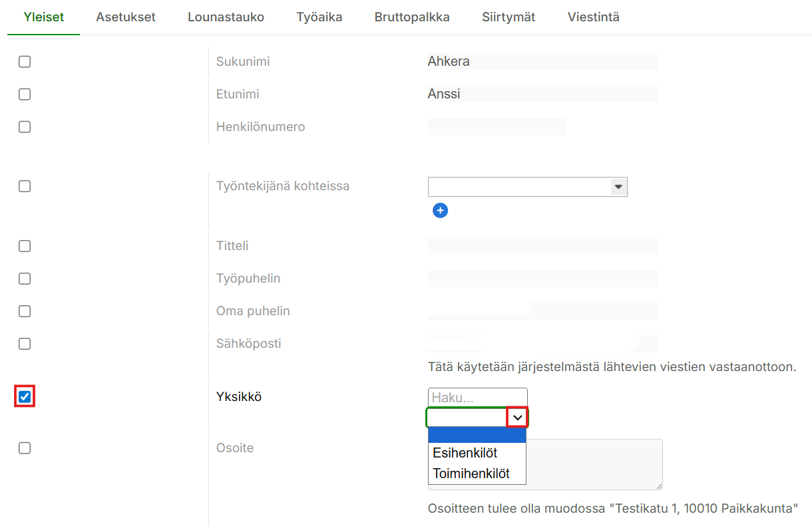Image resolution: width=812 pixels, height=526 pixels.
Task: Enable the Etunimi checkbox
Action: [x=25, y=94]
